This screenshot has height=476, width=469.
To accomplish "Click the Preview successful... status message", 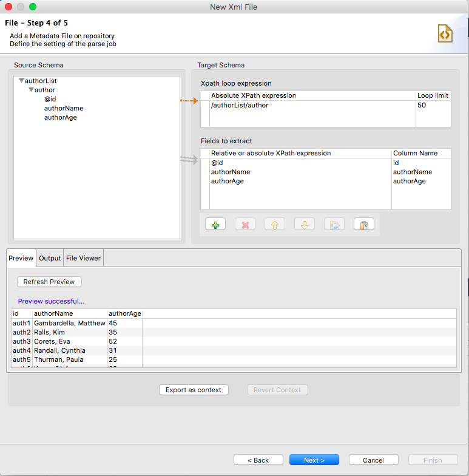I will [x=51, y=301].
